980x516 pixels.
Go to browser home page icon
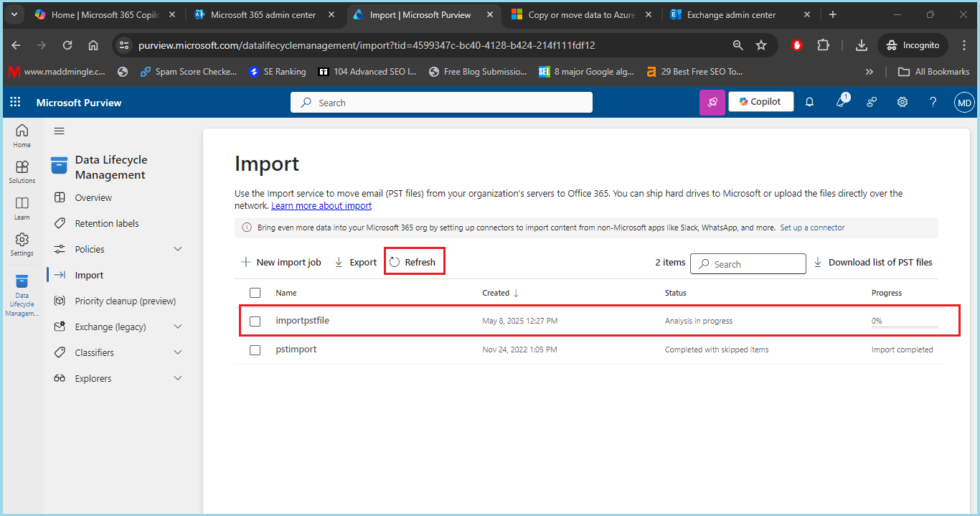(x=93, y=45)
